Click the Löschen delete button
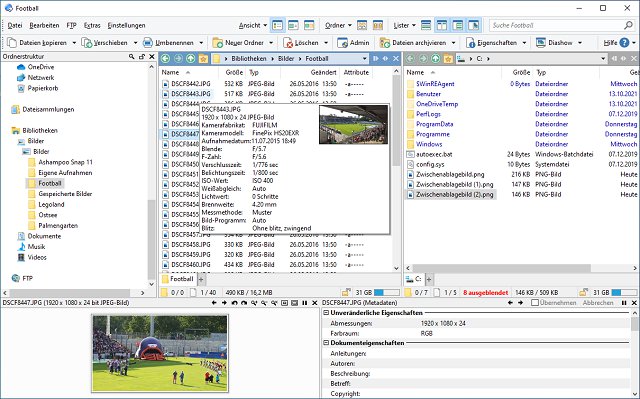640x399 pixels. 301,42
